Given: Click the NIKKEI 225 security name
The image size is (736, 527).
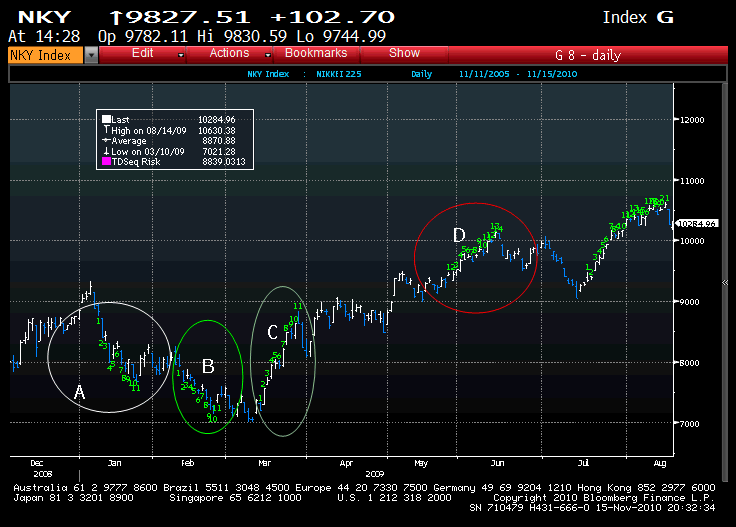Looking at the screenshot, I should point(339,74).
